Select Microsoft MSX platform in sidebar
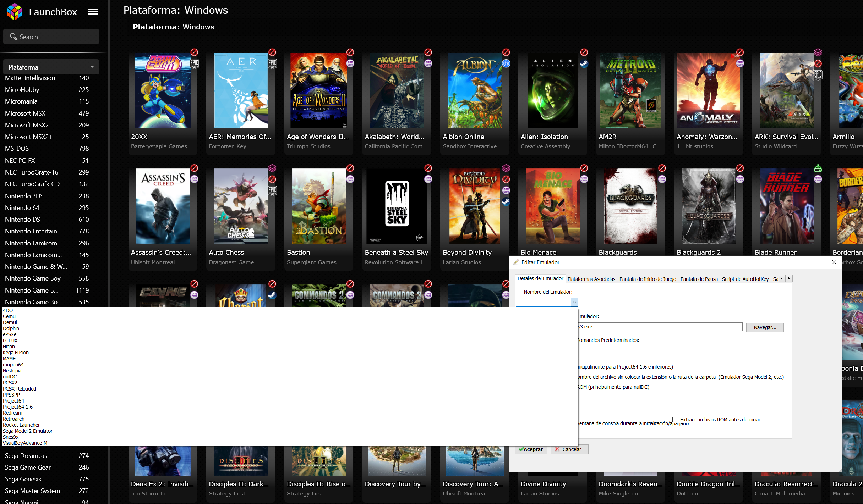Screen dimensions: 863x504 [x=47, y=113]
